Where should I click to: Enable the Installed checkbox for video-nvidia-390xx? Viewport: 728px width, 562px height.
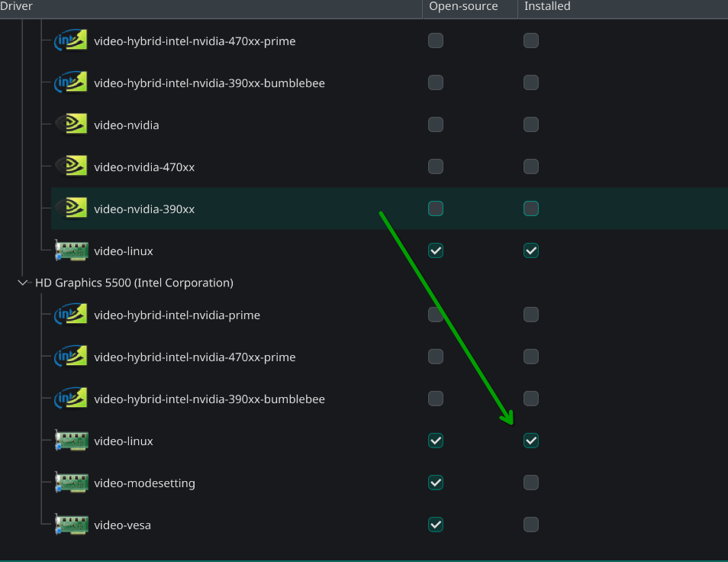[531, 208]
